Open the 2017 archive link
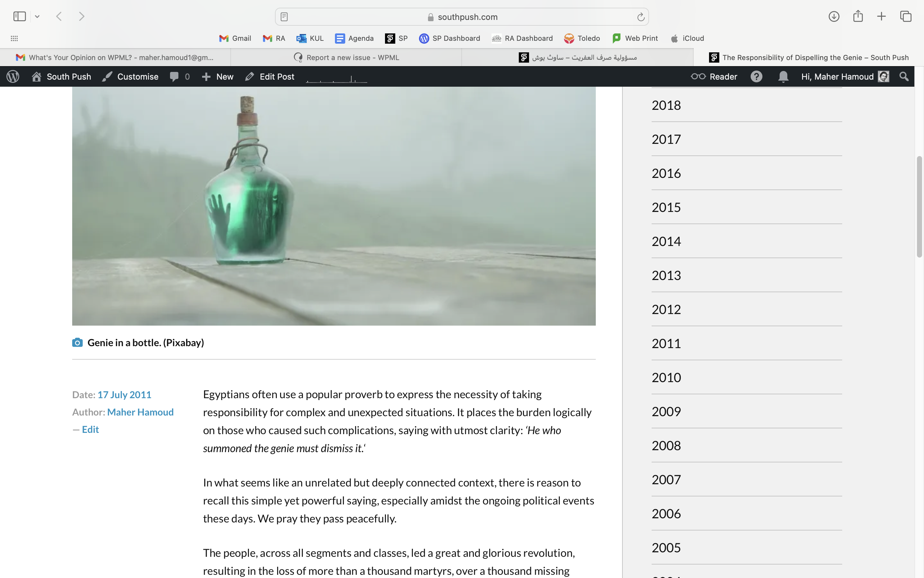Screen dimensions: 924x578 [666, 139]
